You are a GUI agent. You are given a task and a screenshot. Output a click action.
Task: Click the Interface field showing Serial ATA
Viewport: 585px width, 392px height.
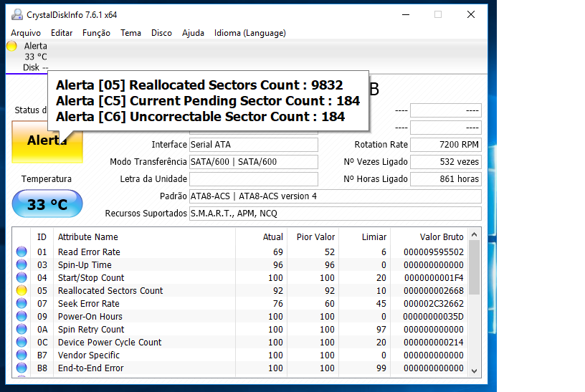[254, 145]
